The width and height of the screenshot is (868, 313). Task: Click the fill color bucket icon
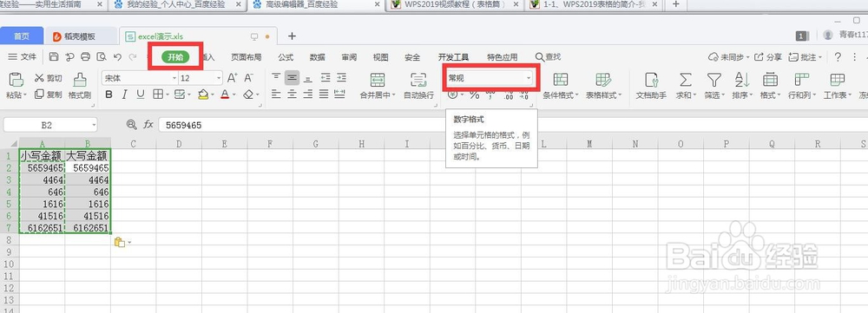204,95
